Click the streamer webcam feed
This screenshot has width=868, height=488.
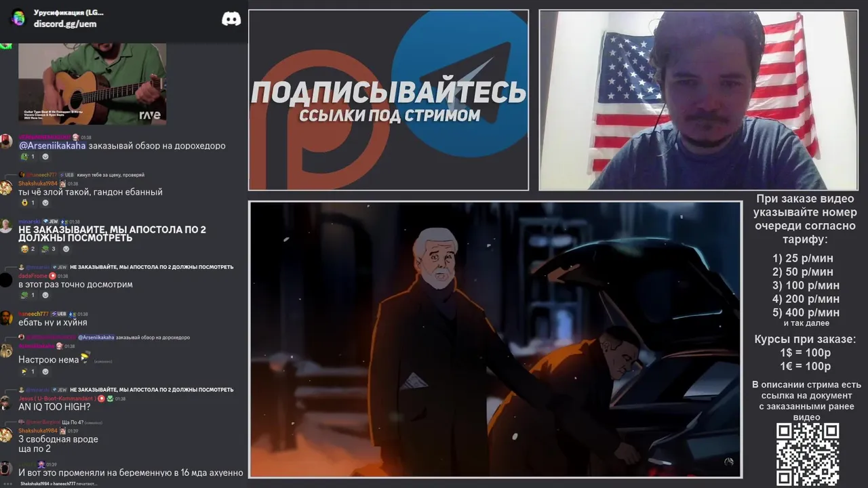698,100
